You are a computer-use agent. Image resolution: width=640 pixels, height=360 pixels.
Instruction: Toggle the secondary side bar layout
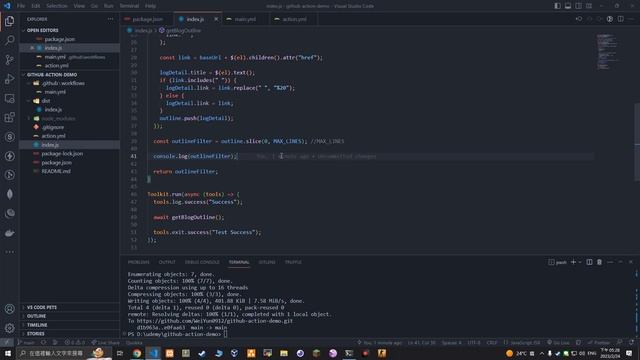(x=578, y=6)
